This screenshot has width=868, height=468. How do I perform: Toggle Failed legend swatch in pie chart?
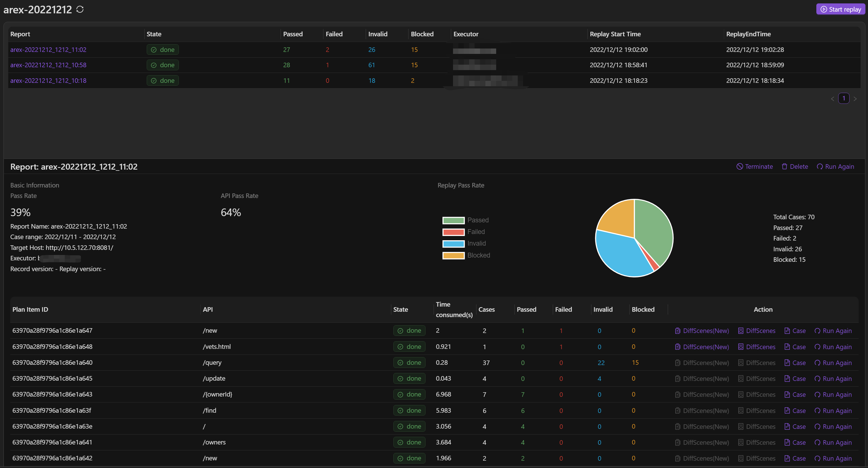click(453, 232)
